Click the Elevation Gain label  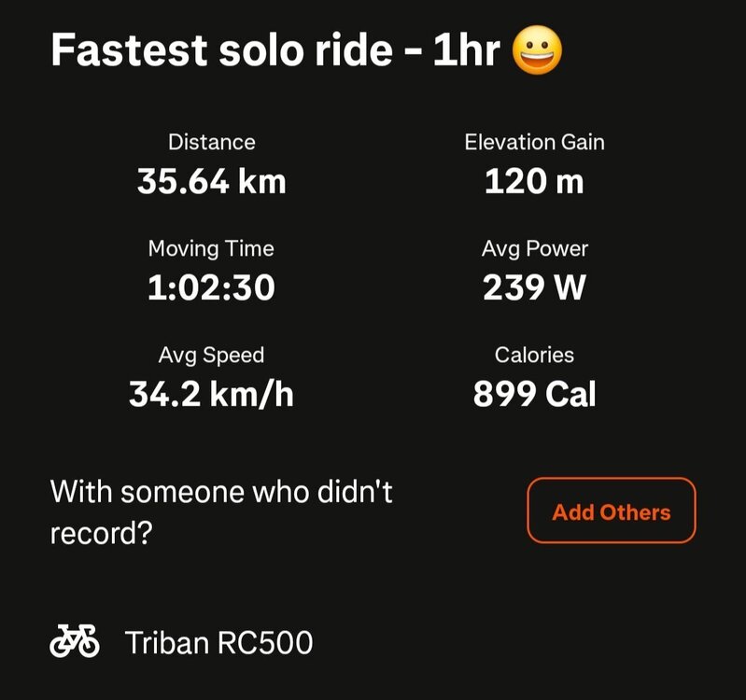(x=534, y=142)
